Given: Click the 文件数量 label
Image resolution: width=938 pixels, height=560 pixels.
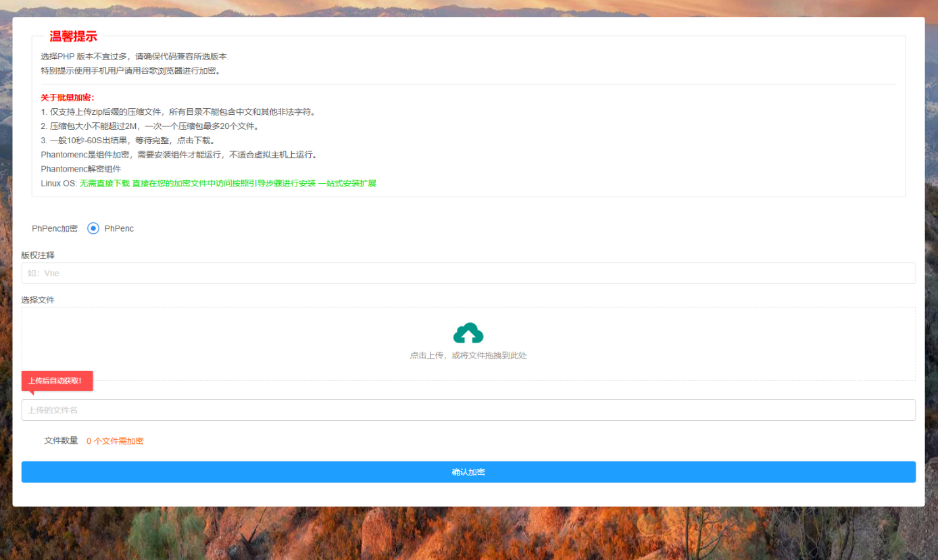Looking at the screenshot, I should (x=60, y=440).
